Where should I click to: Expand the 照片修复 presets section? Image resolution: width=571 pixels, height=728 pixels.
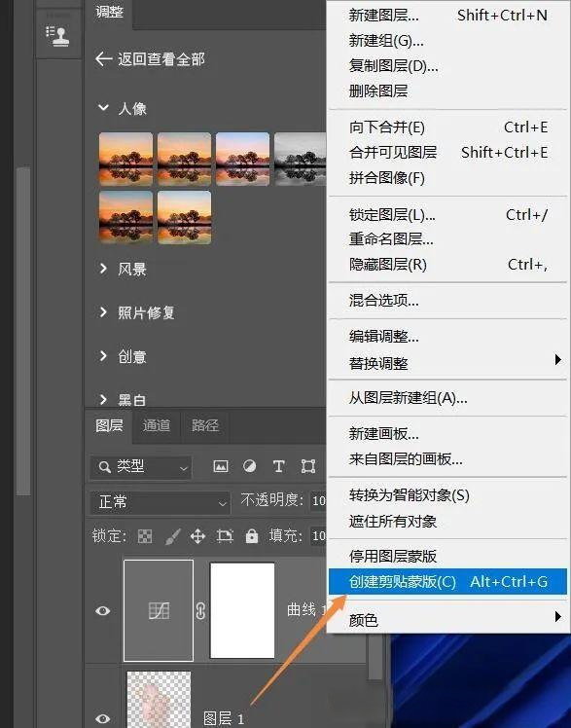coord(103,312)
